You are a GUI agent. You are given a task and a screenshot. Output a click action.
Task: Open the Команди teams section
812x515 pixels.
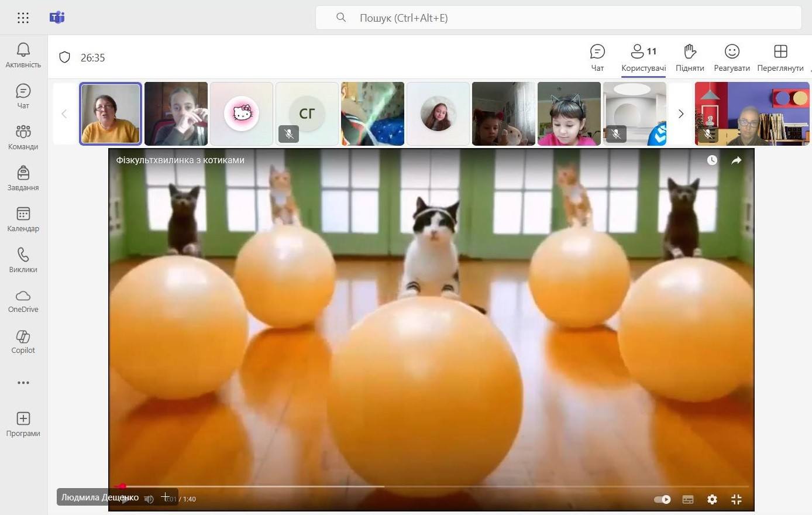tap(23, 137)
